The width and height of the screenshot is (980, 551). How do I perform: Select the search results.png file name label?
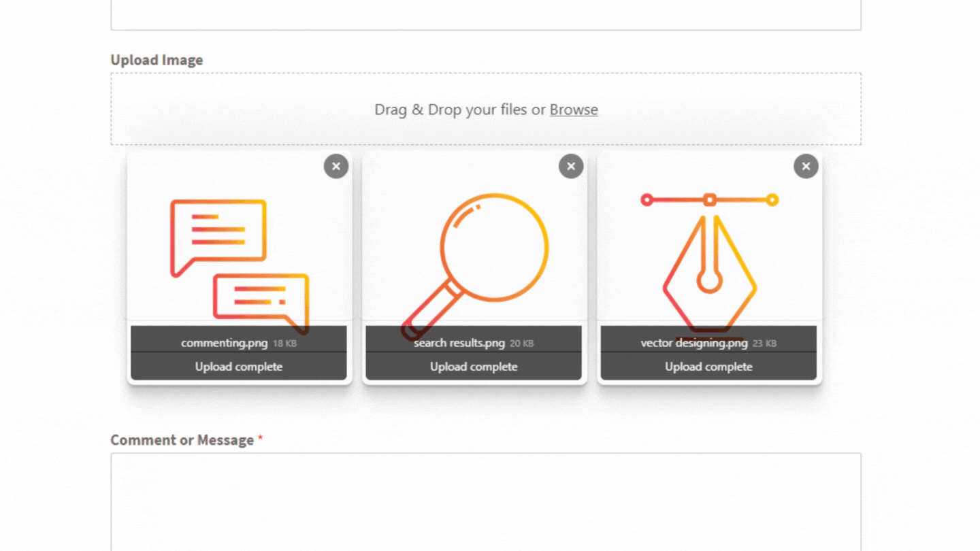(459, 343)
